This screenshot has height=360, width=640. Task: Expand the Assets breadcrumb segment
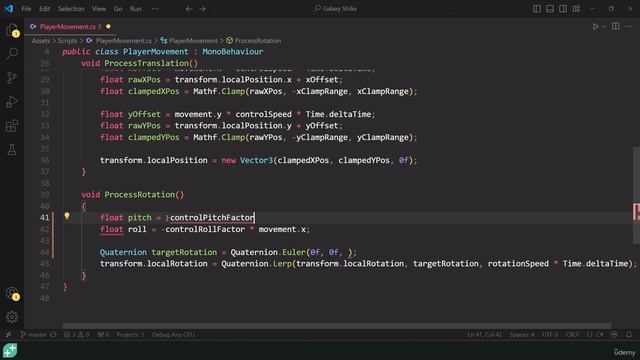click(41, 41)
